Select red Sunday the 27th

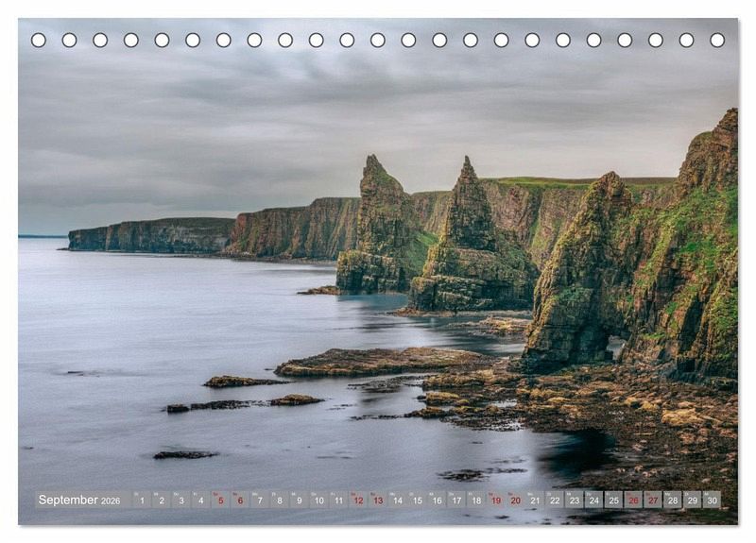653,500
